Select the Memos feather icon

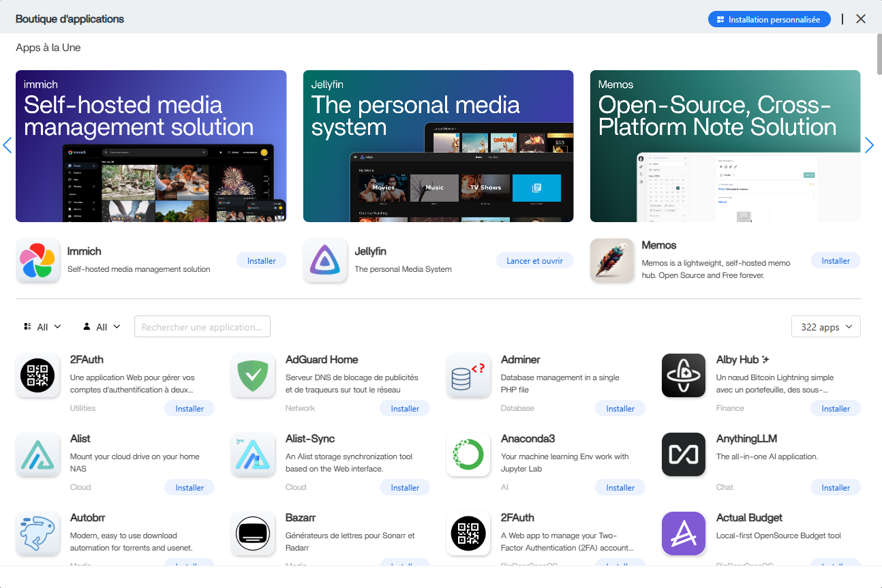pyautogui.click(x=612, y=260)
